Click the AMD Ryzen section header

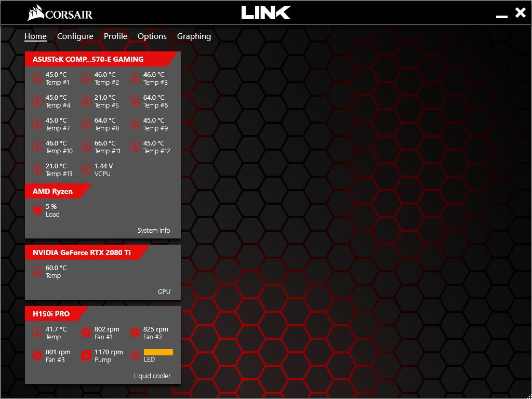pyautogui.click(x=58, y=191)
